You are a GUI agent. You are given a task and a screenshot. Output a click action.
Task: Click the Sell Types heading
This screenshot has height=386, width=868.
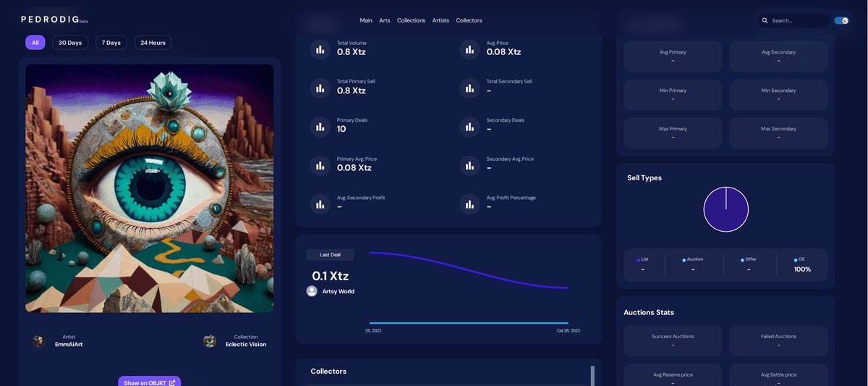point(644,177)
